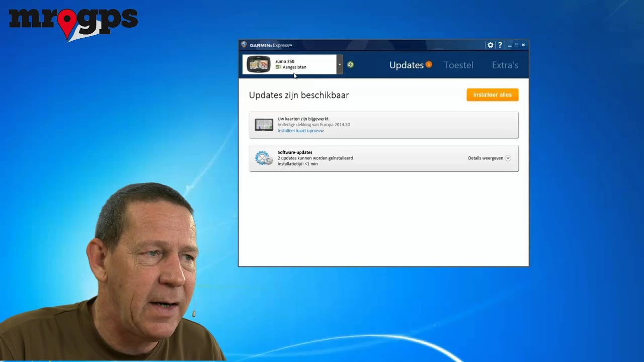The image size is (644, 362).
Task: Click 'Installatietijd: <1 min' text
Action: click(298, 164)
